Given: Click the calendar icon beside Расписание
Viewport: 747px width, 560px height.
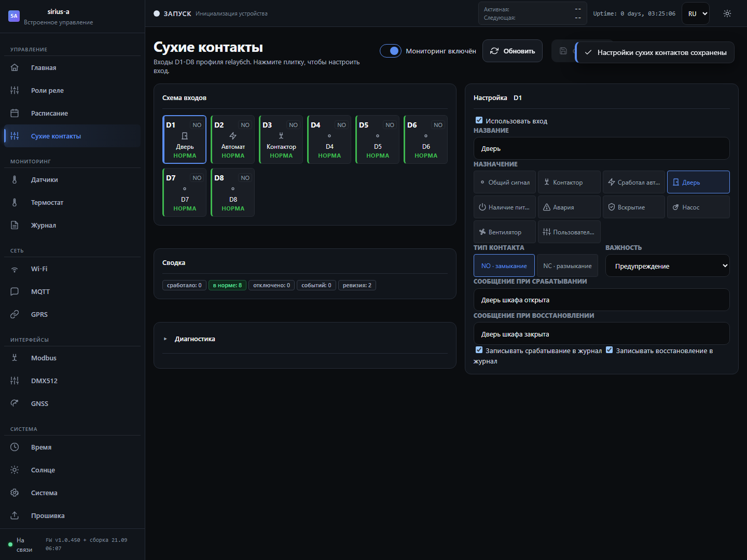Looking at the screenshot, I should click(15, 113).
